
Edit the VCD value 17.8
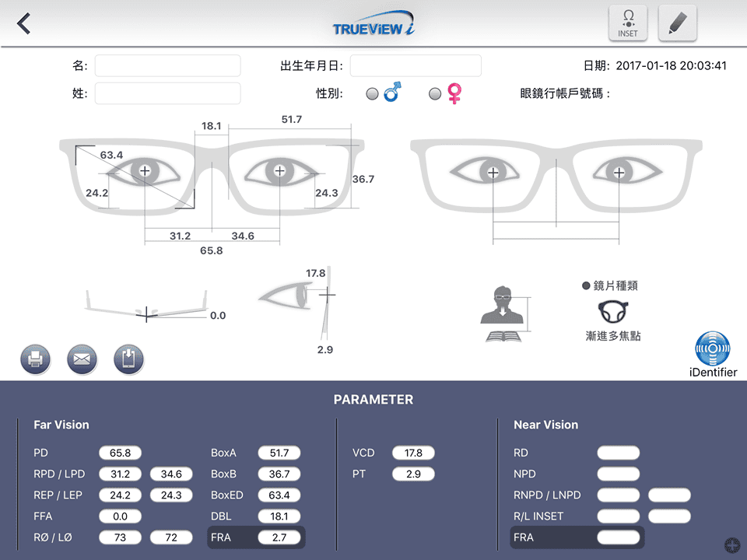[413, 453]
